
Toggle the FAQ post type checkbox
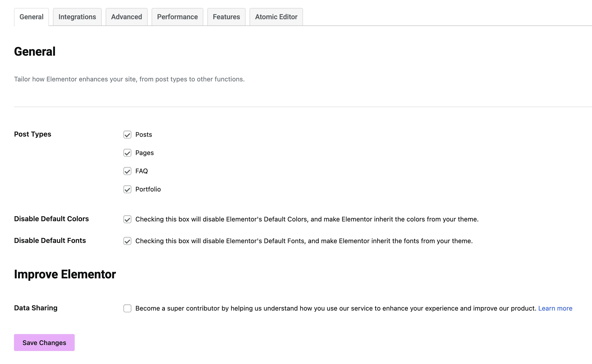coord(127,171)
